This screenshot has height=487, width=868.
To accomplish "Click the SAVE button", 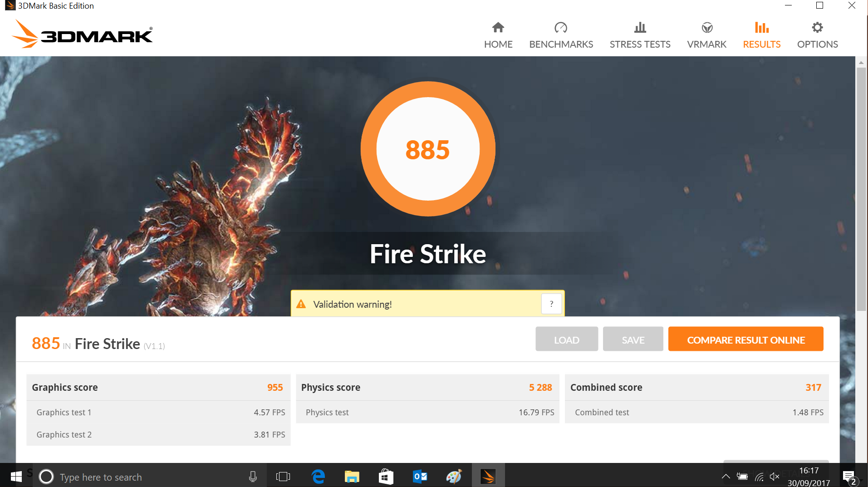I will point(633,339).
